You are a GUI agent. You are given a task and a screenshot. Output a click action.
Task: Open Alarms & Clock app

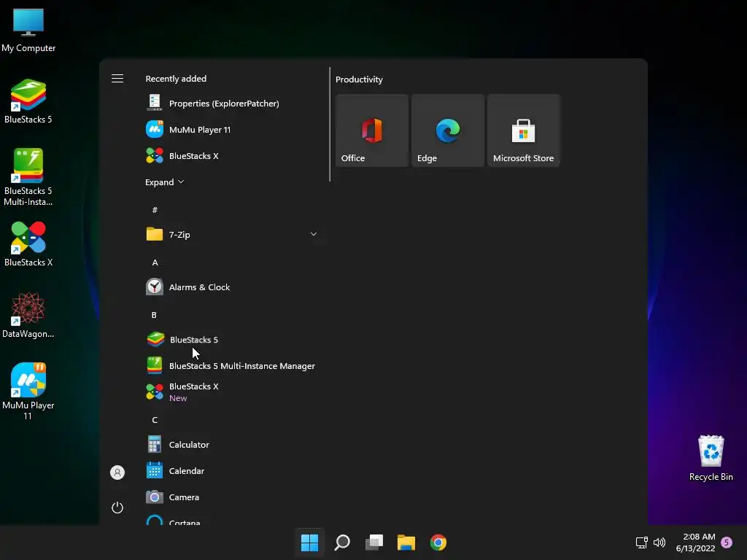(232, 287)
